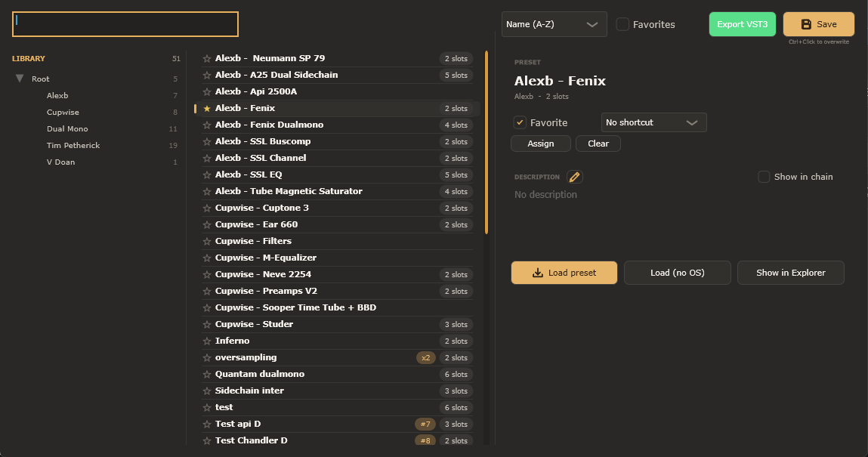This screenshot has height=457, width=868.
Task: Open the Name (A-Z) sort dropdown
Action: pos(554,24)
